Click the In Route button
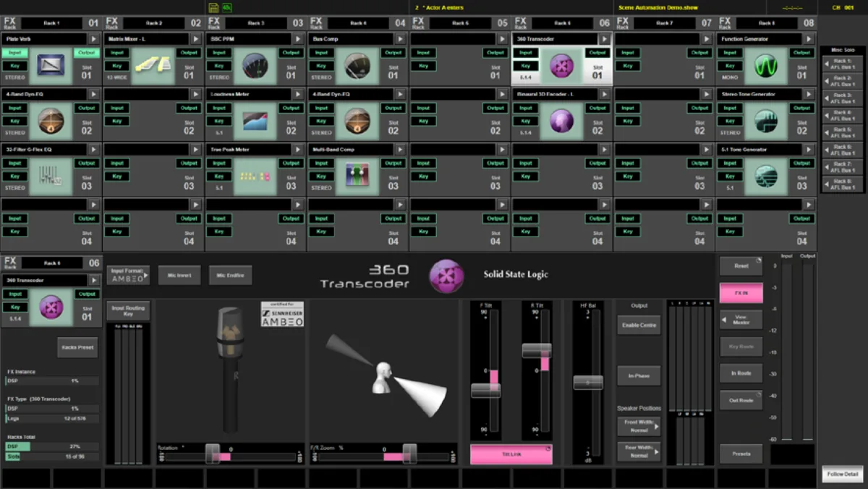Screen dimensions: 868x489 [741, 373]
